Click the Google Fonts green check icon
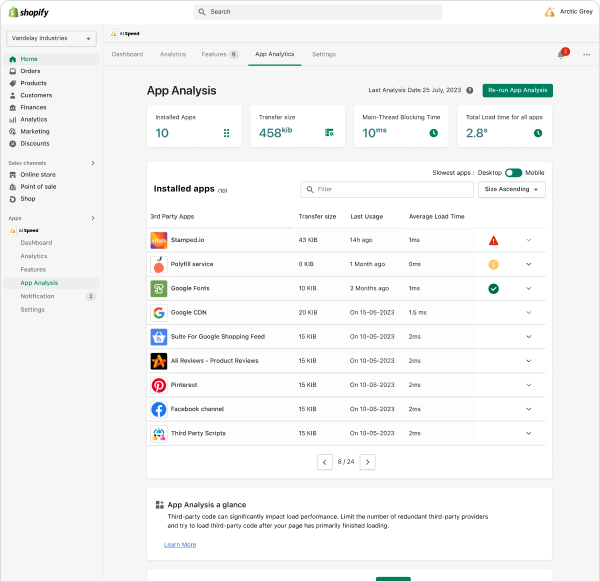The image size is (600, 582). pyautogui.click(x=494, y=289)
